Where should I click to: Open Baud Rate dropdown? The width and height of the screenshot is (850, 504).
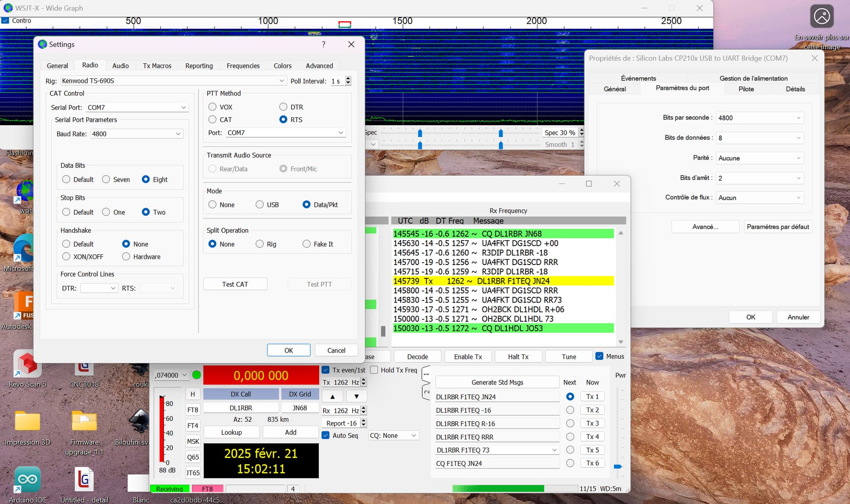pos(137,134)
